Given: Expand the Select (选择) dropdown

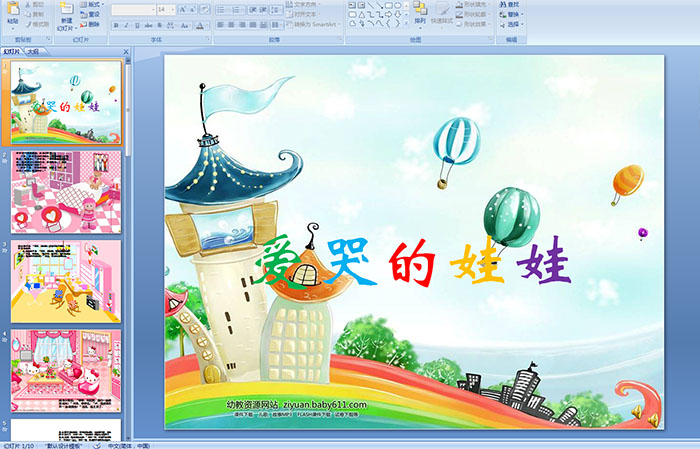Looking at the screenshot, I should pos(516,24).
